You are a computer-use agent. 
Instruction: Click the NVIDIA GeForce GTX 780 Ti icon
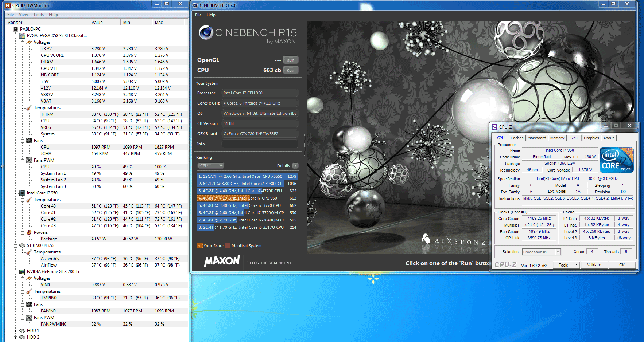coord(22,272)
